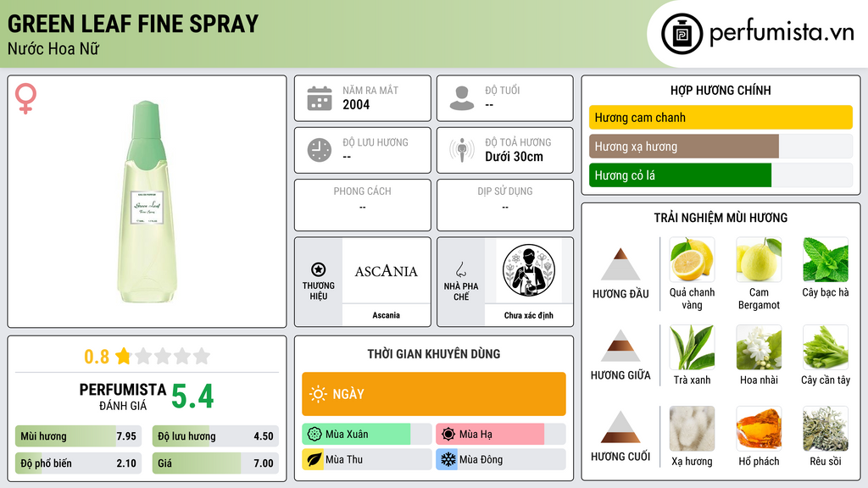Image resolution: width=868 pixels, height=488 pixels.
Task: Click the star badge icon above Thương hiệu
Action: coord(319,269)
